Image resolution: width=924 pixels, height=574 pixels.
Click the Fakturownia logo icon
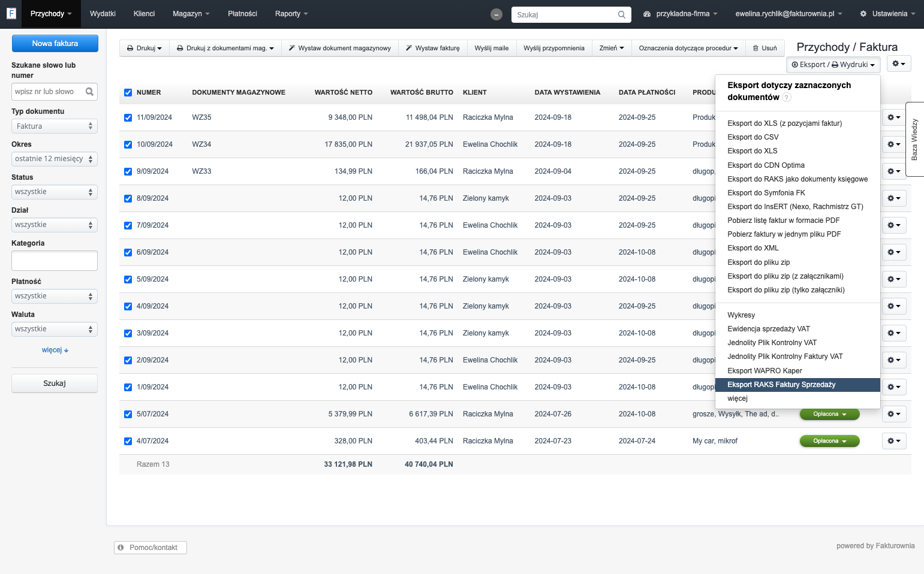[11, 13]
